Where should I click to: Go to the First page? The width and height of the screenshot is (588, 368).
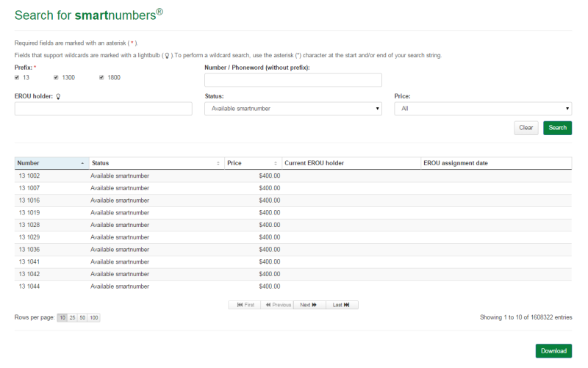[245, 305]
